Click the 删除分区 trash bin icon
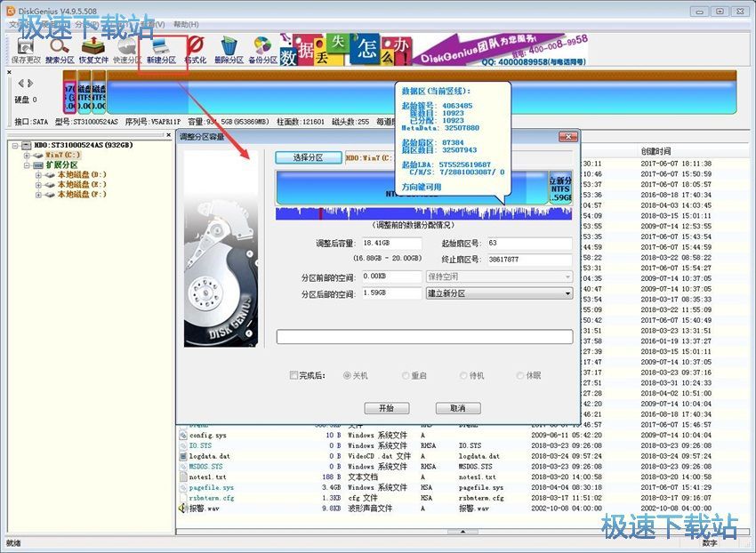 point(229,50)
